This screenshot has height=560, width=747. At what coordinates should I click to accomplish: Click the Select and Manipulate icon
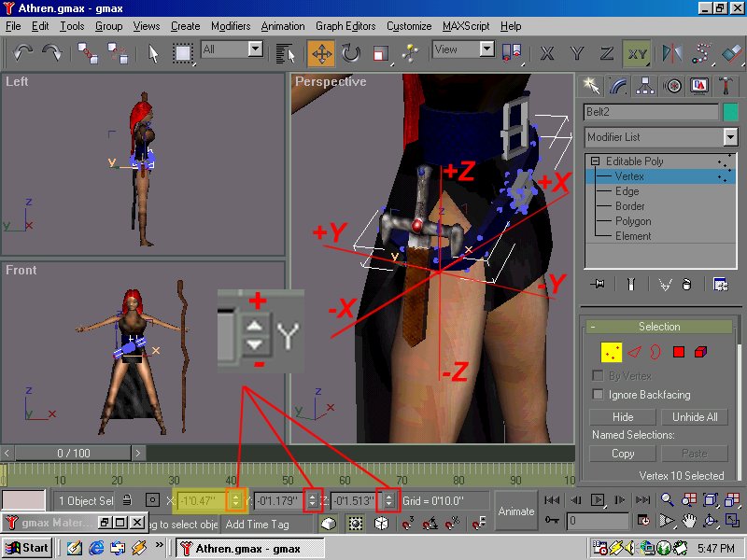point(410,53)
